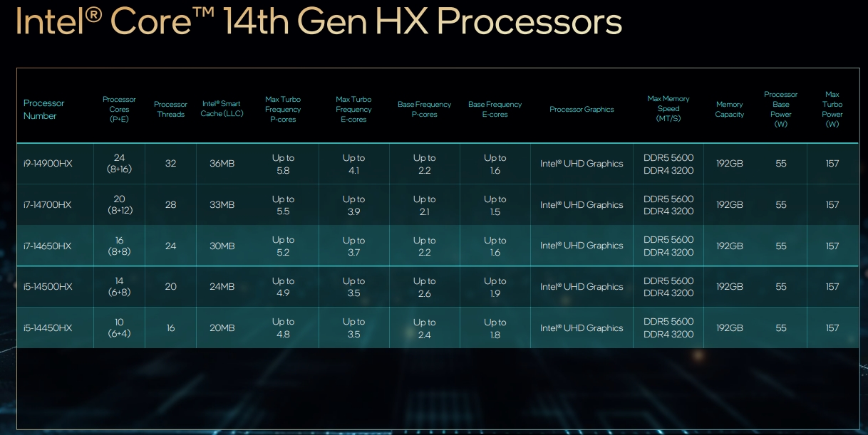Select DDR4 3200 memory speed in i5-14500HX row
868x435 pixels.
[x=668, y=293]
